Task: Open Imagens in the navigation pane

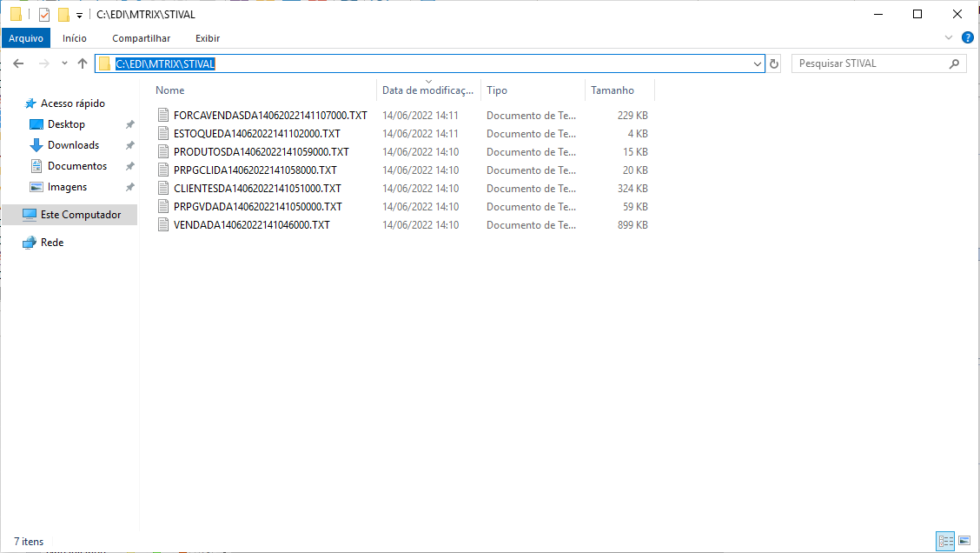Action: tap(67, 187)
